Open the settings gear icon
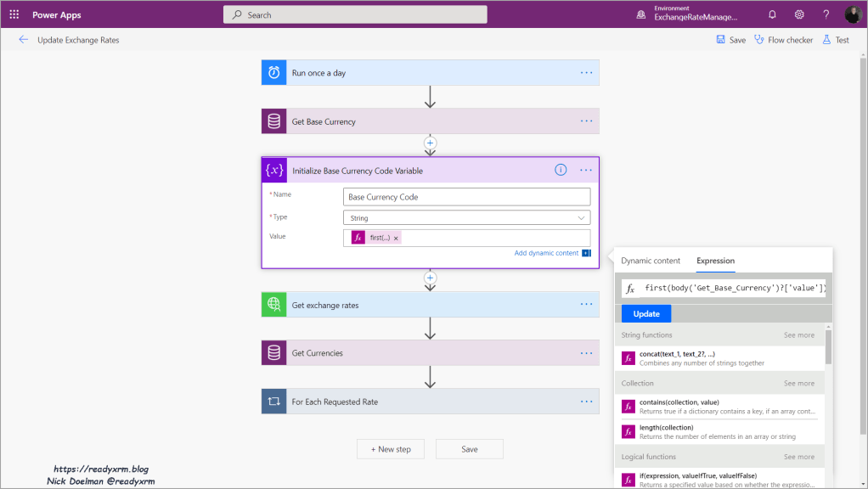The image size is (868, 489). point(799,14)
